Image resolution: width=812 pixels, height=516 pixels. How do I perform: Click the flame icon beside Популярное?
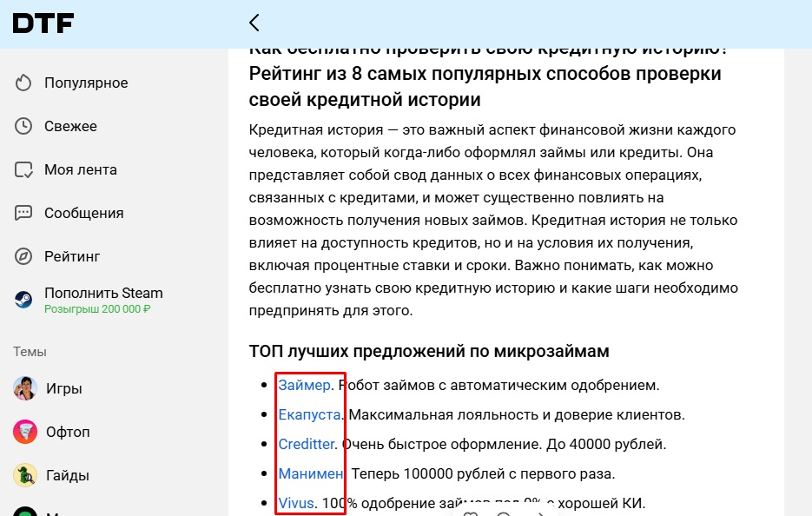click(x=23, y=83)
